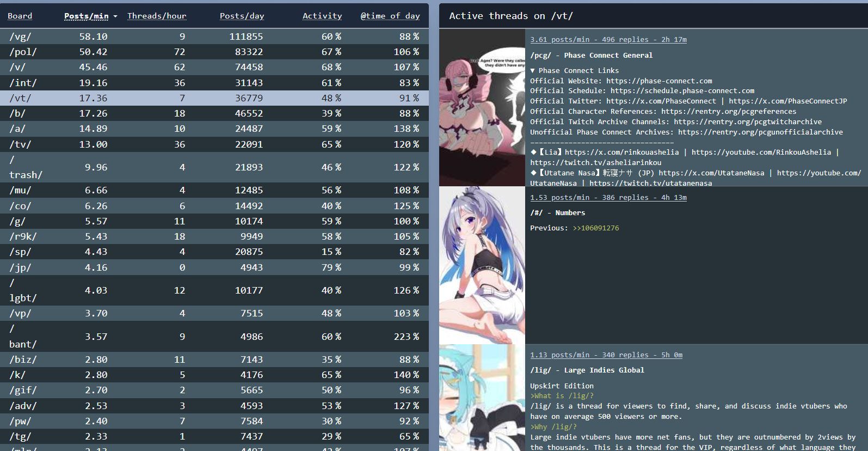Click the 79 % activity value for /jp/
868x451 pixels.
pos(331,267)
